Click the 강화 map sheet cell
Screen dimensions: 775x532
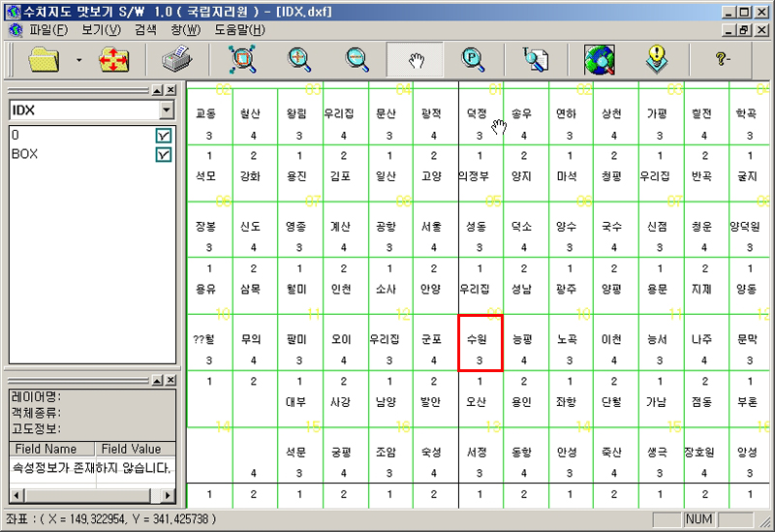(x=255, y=173)
